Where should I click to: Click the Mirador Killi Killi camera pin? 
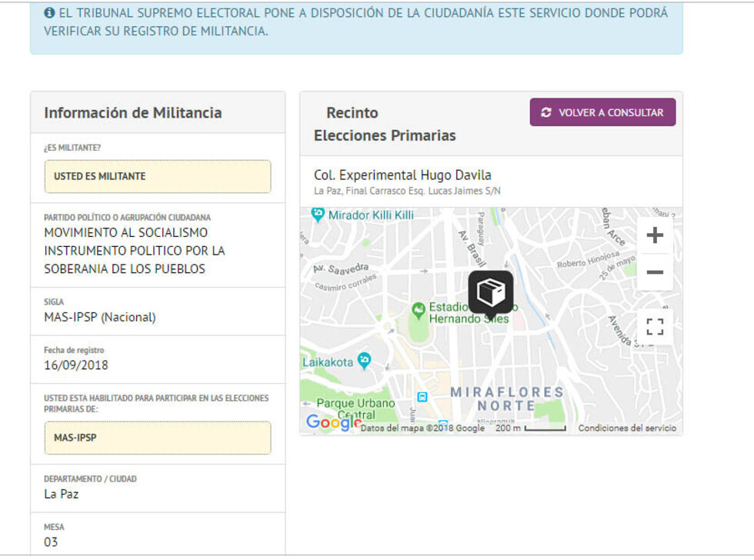pos(317,215)
